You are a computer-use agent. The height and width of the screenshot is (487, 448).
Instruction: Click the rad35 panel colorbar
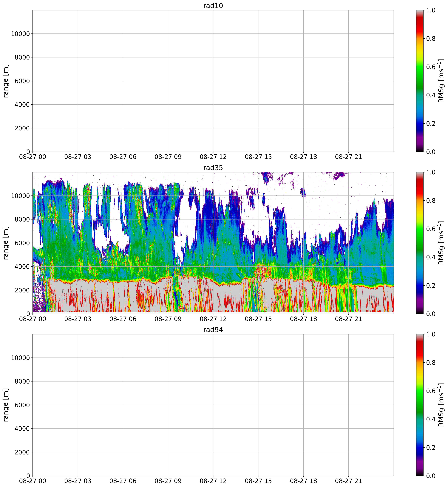pos(420,243)
